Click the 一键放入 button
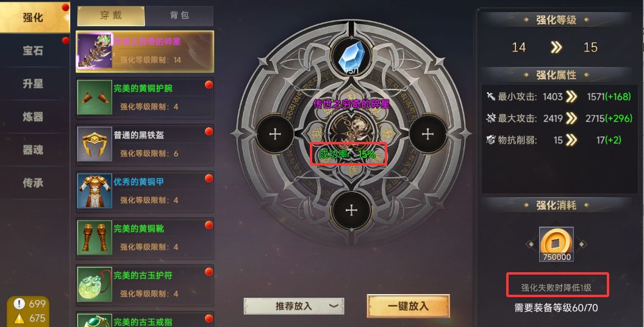The height and width of the screenshot is (327, 644). point(408,306)
